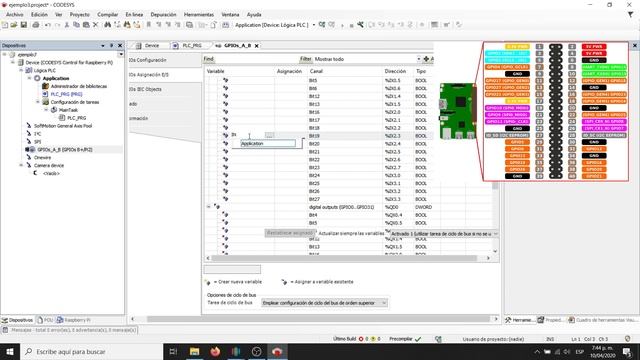Select the GPIOs_A_B tree item

[x=64, y=149]
